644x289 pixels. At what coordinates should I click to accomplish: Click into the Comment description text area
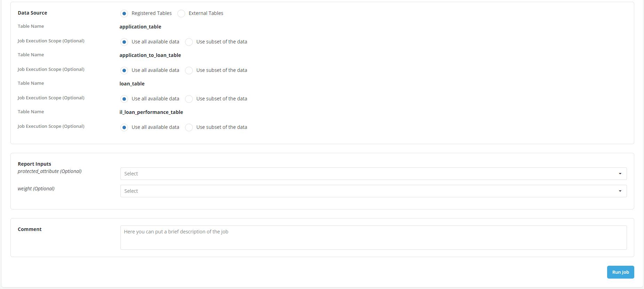(x=373, y=238)
